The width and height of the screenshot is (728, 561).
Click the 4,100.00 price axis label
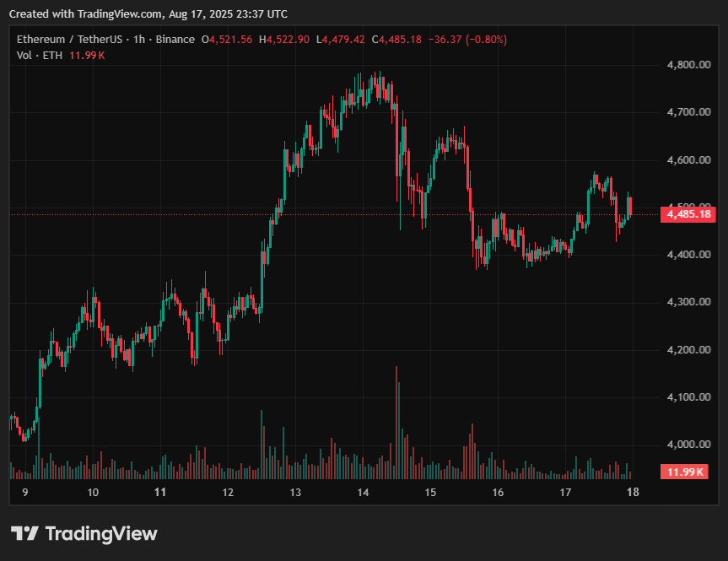[688, 397]
